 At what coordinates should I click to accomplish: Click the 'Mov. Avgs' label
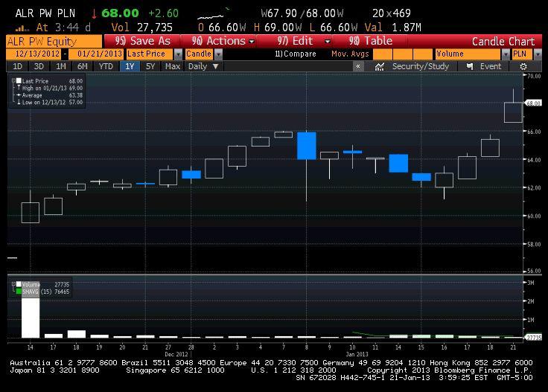click(350, 54)
